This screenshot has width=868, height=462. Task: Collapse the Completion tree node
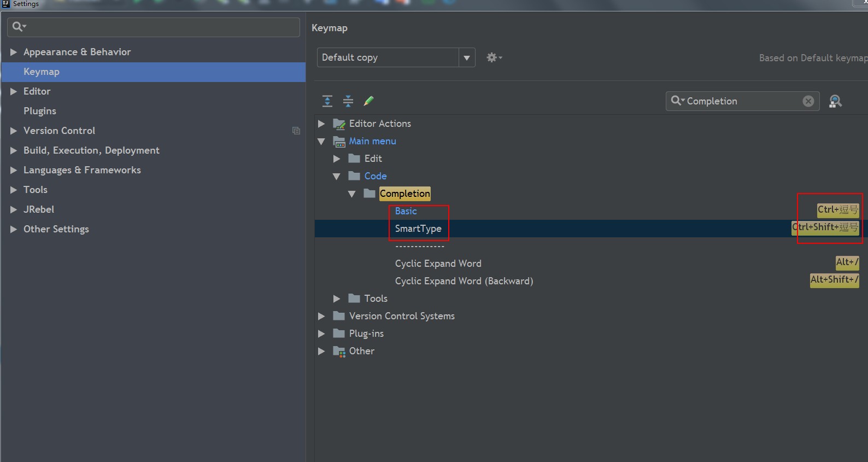[x=352, y=194]
